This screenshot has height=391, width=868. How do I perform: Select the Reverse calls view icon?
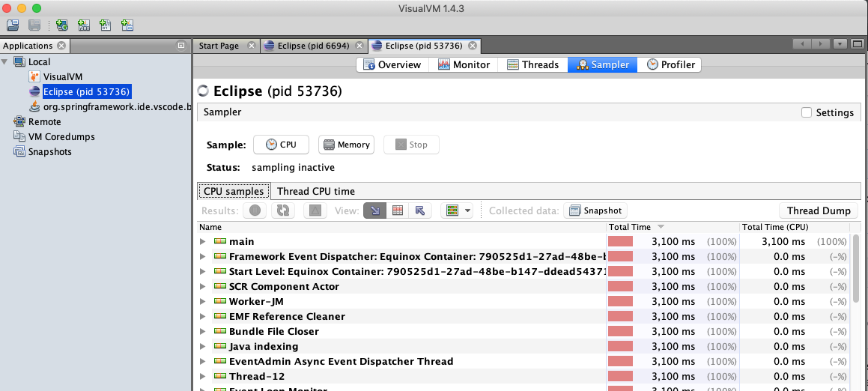(419, 210)
